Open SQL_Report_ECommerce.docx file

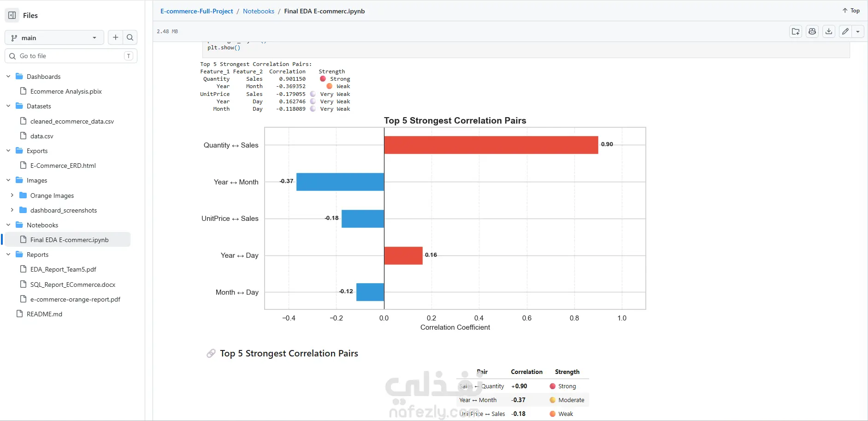pos(73,285)
